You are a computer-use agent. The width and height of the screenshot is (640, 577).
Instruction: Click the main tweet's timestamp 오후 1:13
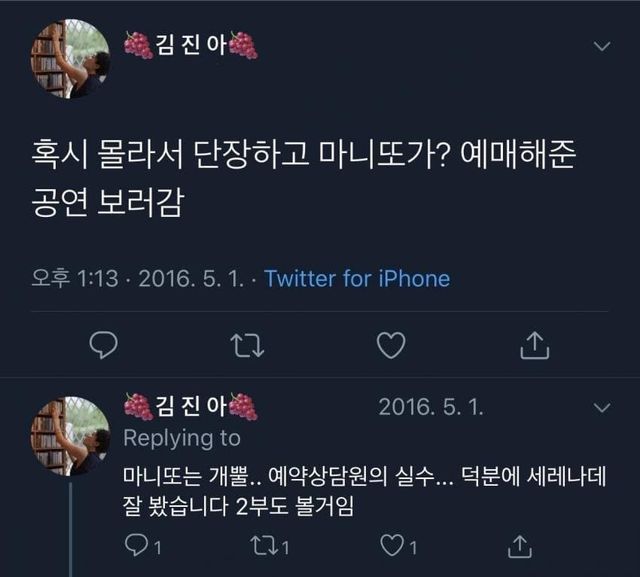click(x=75, y=279)
